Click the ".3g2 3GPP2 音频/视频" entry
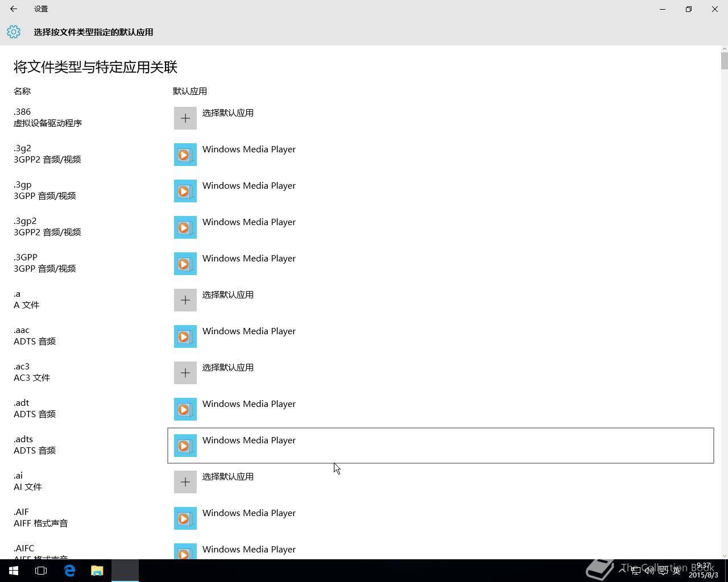The width and height of the screenshot is (728, 582). (x=47, y=154)
